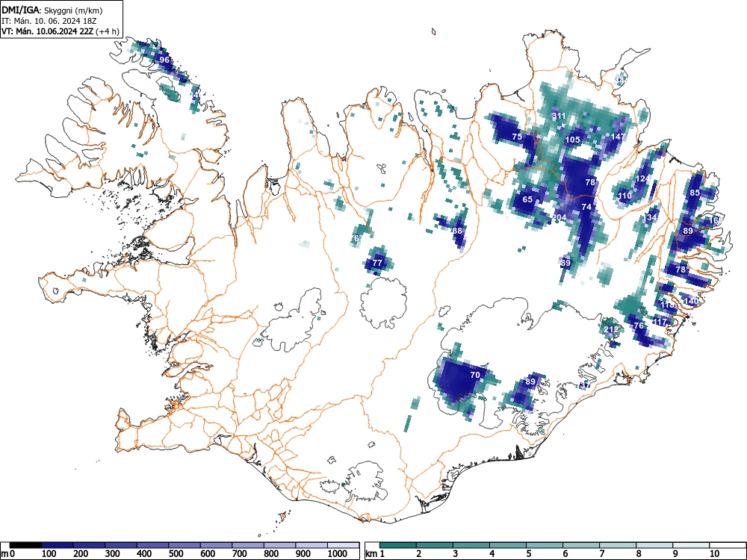Click the value 70 over the large glacier patch
Screen dimensions: 747x560
click(x=475, y=375)
